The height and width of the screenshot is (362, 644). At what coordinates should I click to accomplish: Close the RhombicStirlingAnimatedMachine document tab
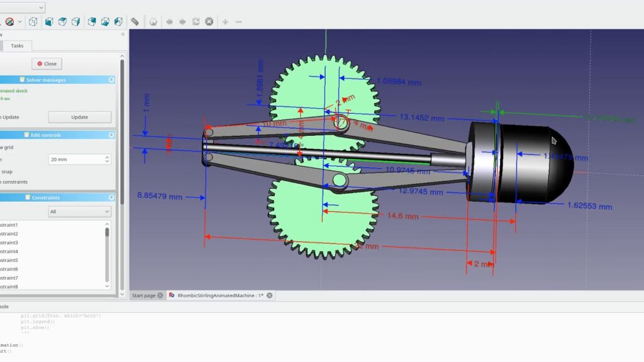[270, 295]
